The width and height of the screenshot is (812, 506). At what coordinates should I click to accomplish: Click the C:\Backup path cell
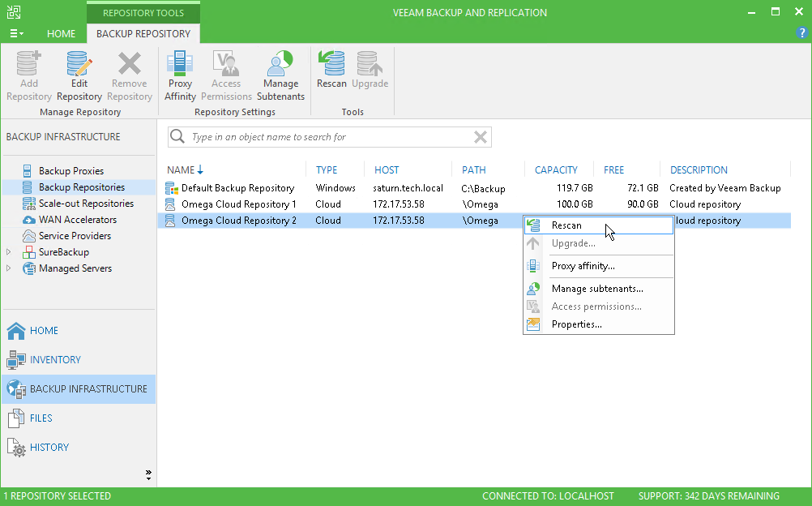tap(483, 189)
